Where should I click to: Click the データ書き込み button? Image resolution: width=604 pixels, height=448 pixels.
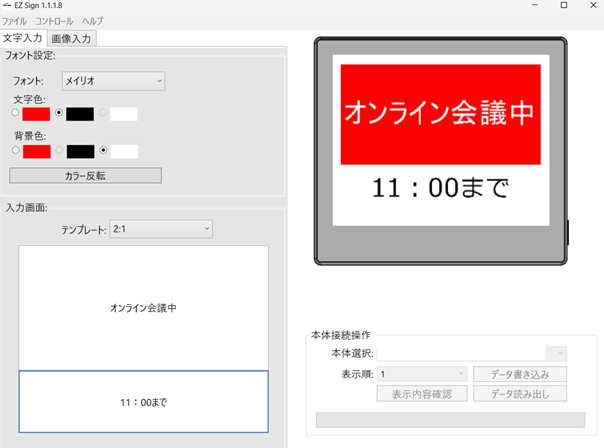coord(520,374)
